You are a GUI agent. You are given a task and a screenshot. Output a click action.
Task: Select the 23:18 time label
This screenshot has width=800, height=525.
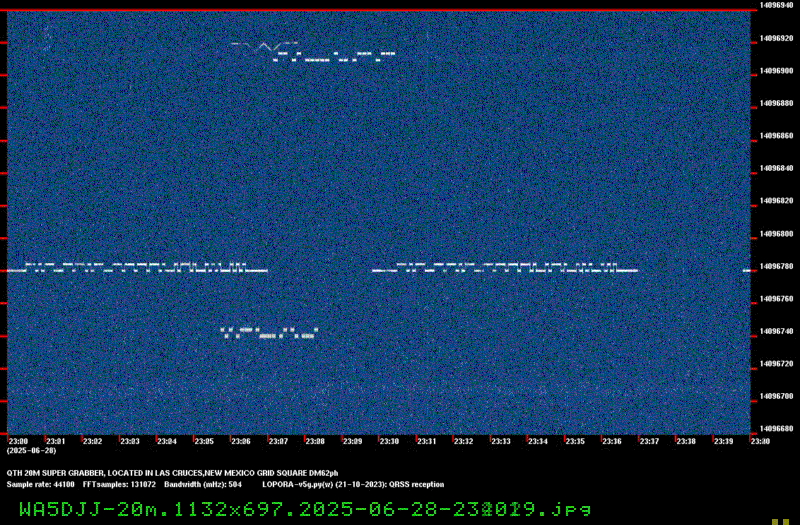[687, 441]
